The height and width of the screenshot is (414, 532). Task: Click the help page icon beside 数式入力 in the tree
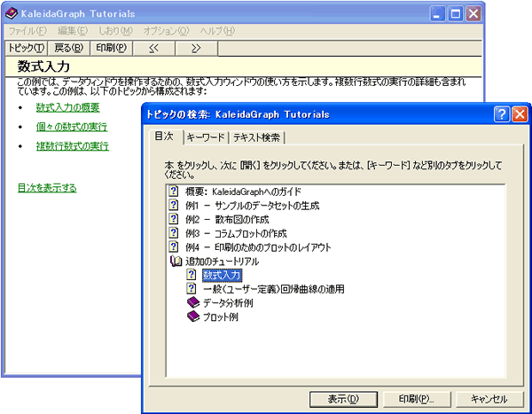(192, 275)
